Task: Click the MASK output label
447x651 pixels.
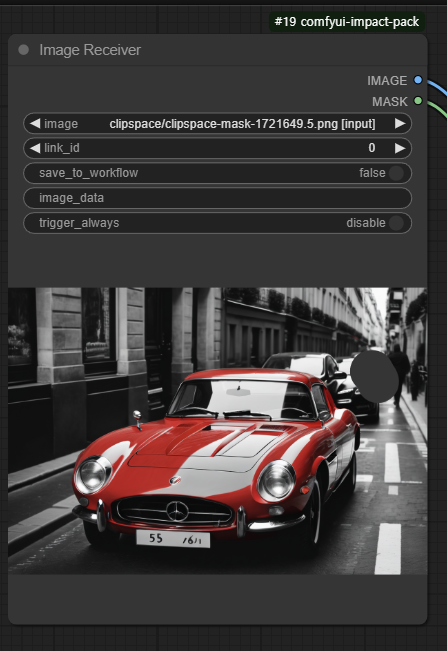Action: [390, 101]
